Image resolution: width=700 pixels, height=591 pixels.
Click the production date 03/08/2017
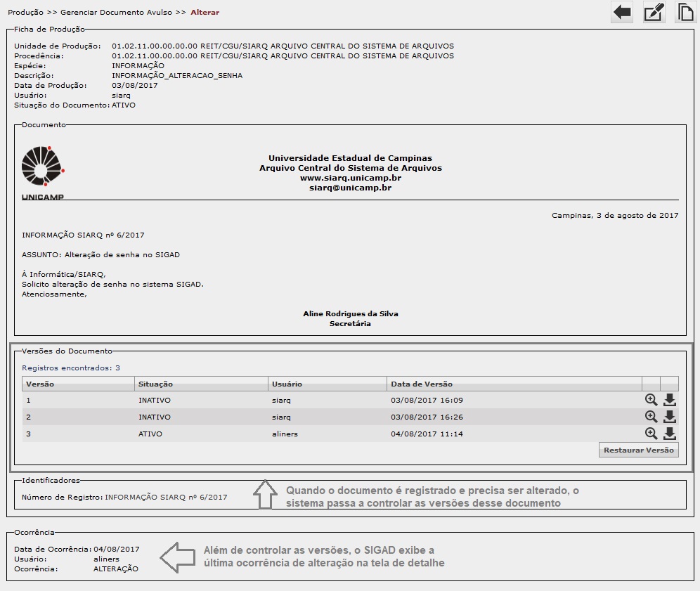tap(135, 85)
